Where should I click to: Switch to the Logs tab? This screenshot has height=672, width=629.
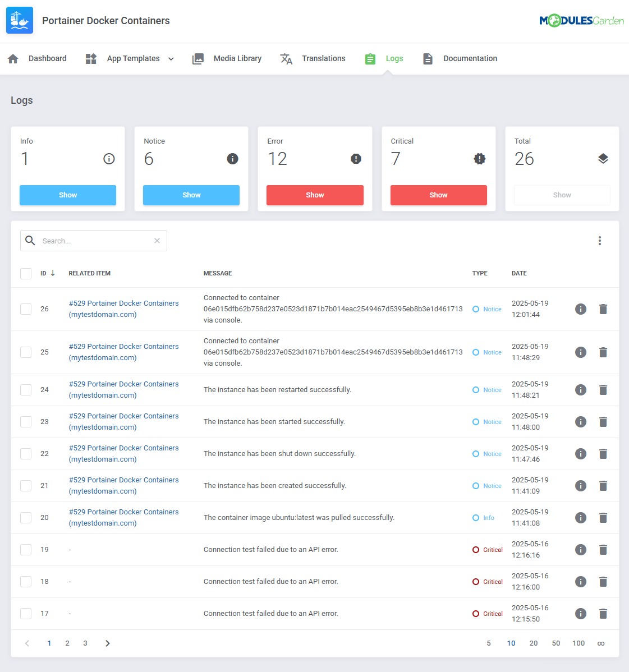384,59
